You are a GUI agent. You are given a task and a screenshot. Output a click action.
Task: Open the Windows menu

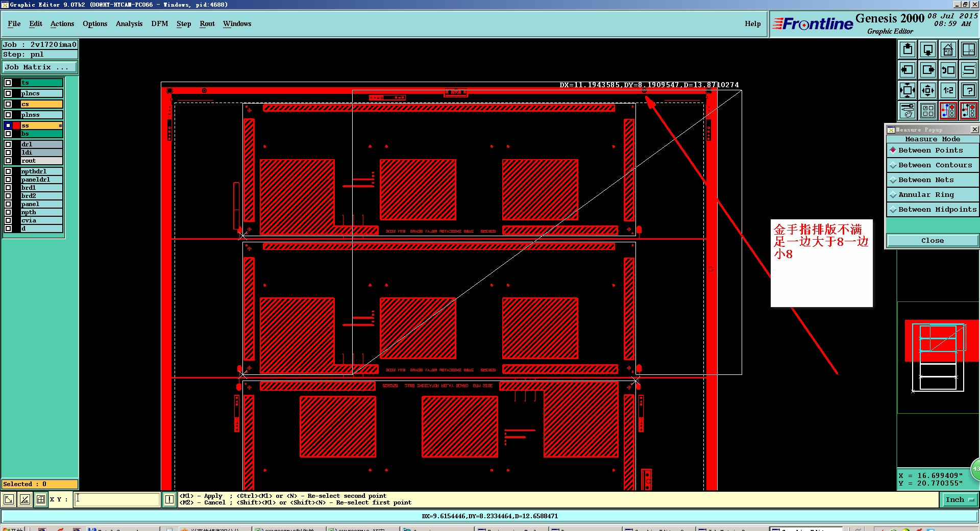point(237,24)
